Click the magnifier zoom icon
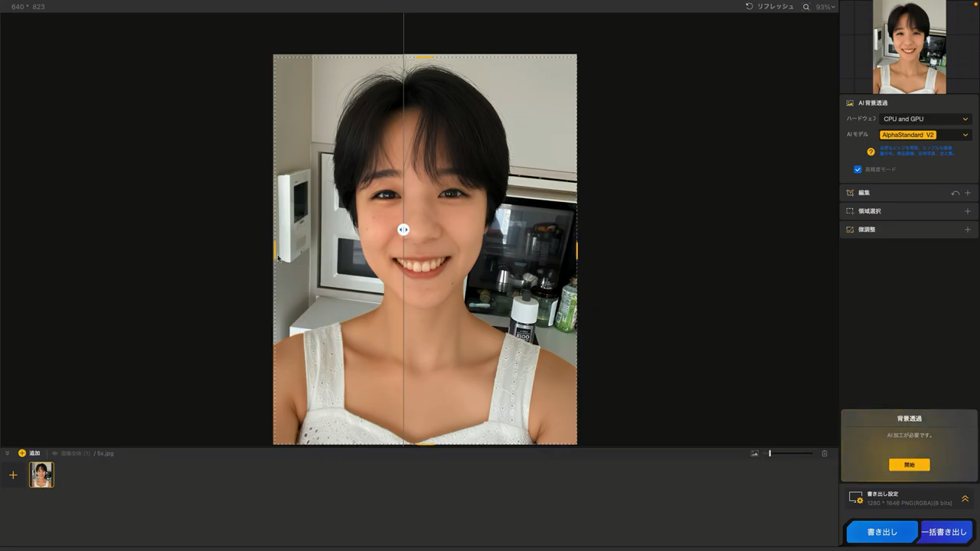The image size is (980, 551). [806, 7]
